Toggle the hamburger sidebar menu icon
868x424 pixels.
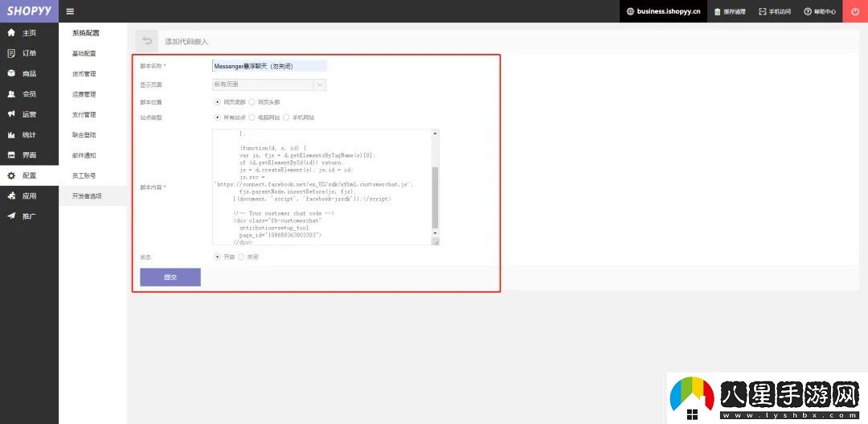click(x=70, y=11)
